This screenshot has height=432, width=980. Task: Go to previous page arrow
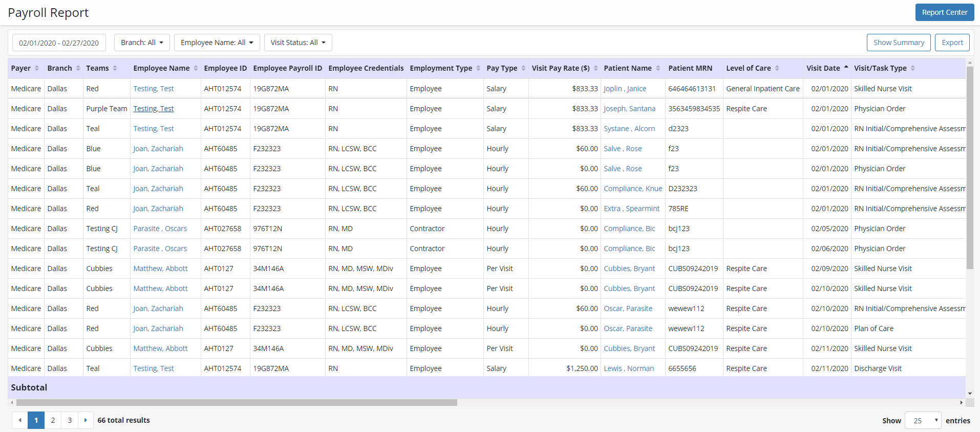point(20,420)
